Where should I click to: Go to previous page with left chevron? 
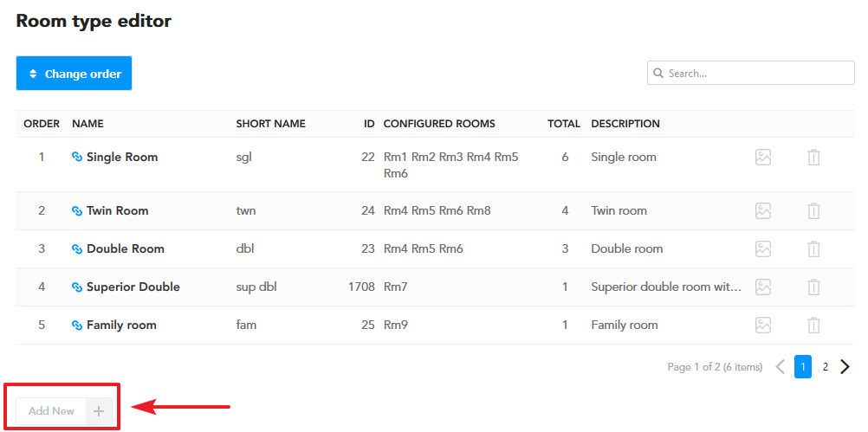781,367
